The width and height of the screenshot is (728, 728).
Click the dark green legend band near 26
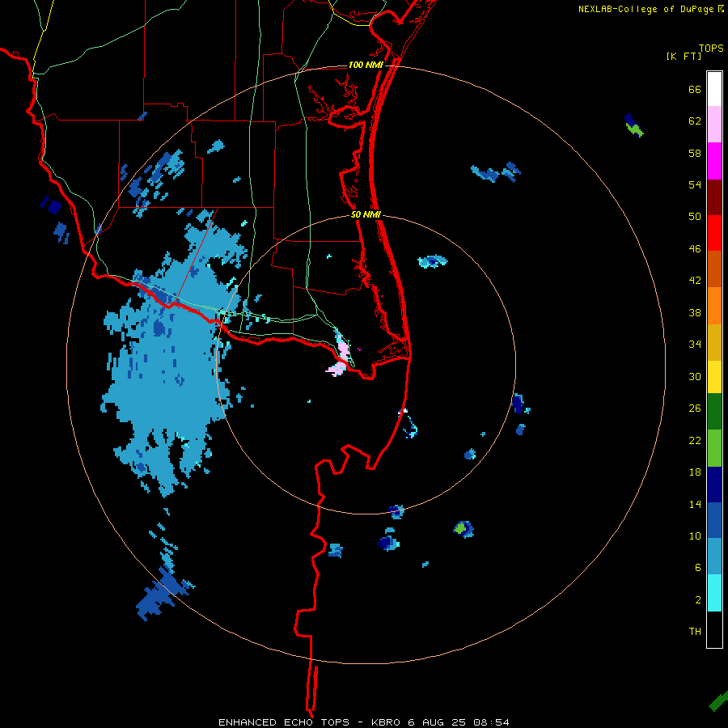714,412
